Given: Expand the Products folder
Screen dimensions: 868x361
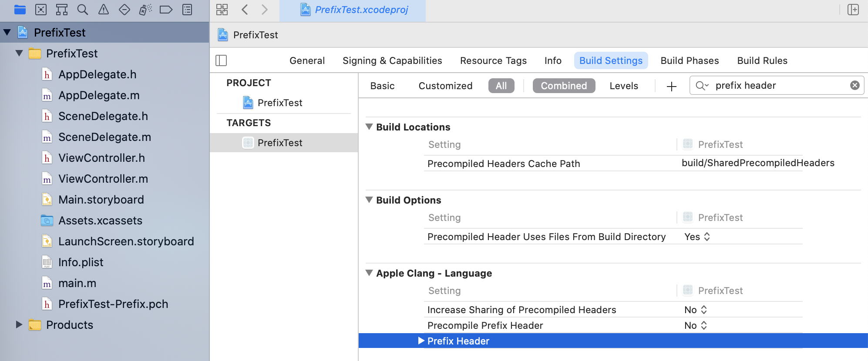Looking at the screenshot, I should click(19, 324).
